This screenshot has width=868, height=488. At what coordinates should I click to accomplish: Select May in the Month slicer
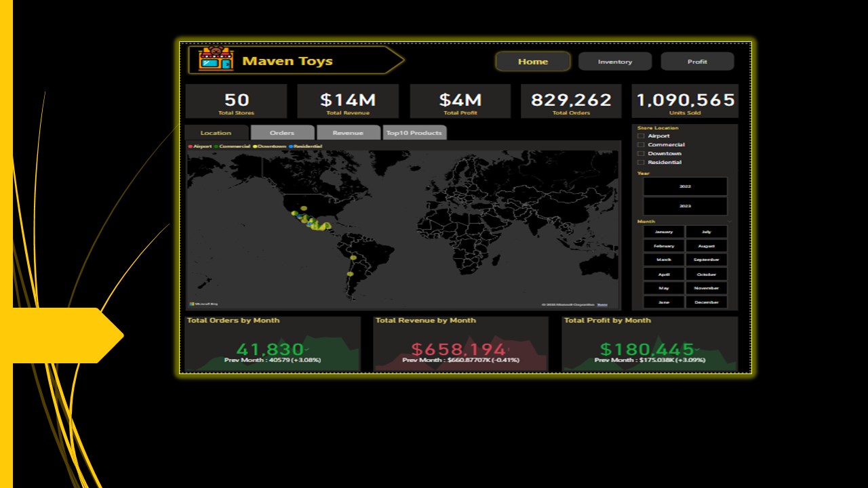[664, 288]
